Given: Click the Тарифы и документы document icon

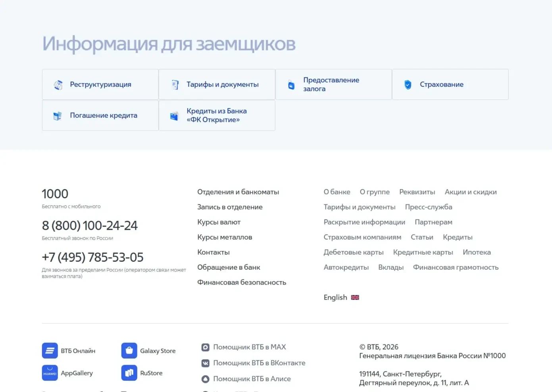Looking at the screenshot, I should click(x=175, y=85).
